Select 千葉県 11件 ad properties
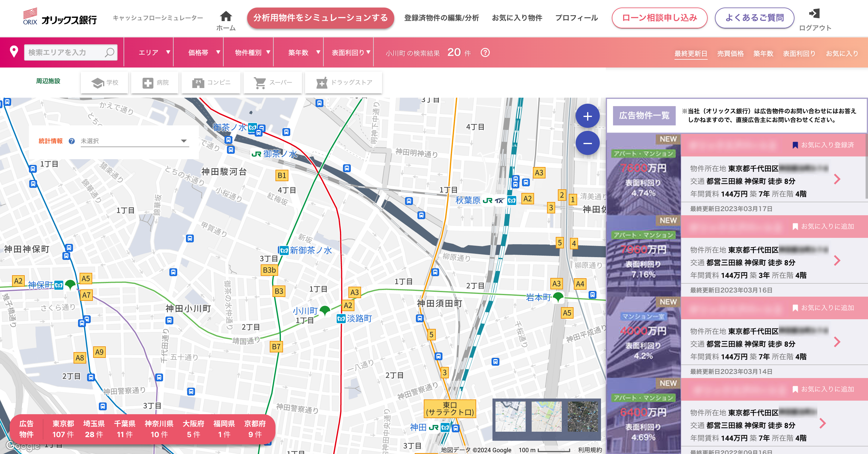This screenshot has width=868, height=454. 125,429
